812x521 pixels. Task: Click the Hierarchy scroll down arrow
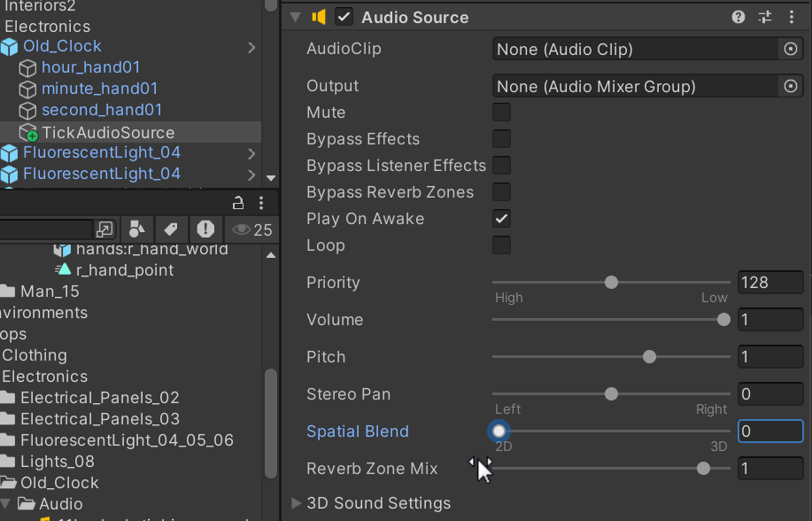(x=271, y=178)
